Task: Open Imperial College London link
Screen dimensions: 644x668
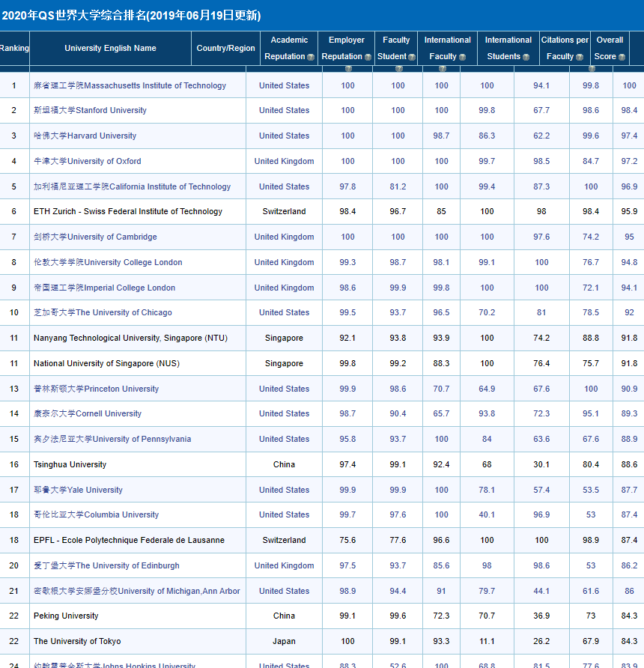Action: 104,288
